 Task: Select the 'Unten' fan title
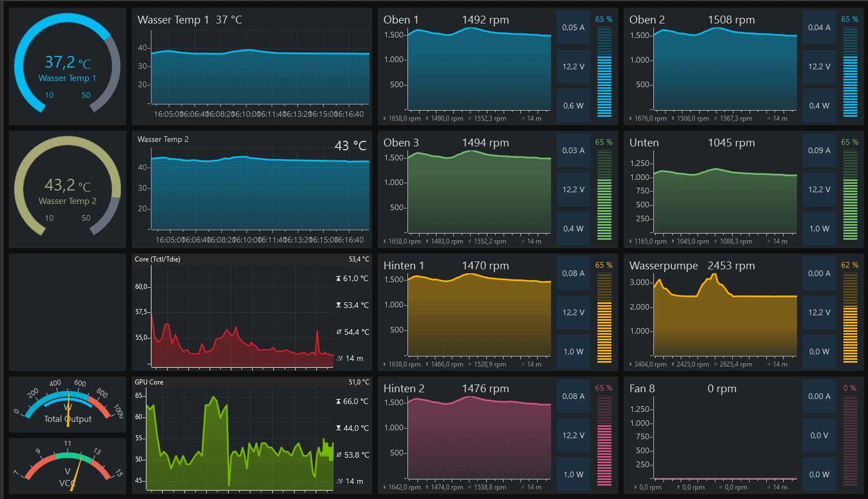(644, 142)
